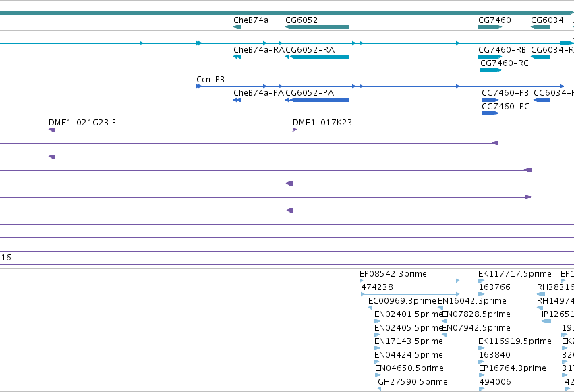Click the 474238 feature label
This screenshot has width=574, height=392.
point(377,287)
